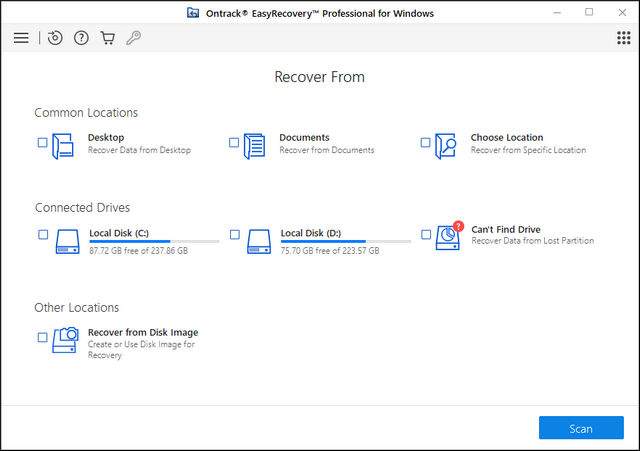Click 'Recover from Specific Location' text

coord(528,150)
